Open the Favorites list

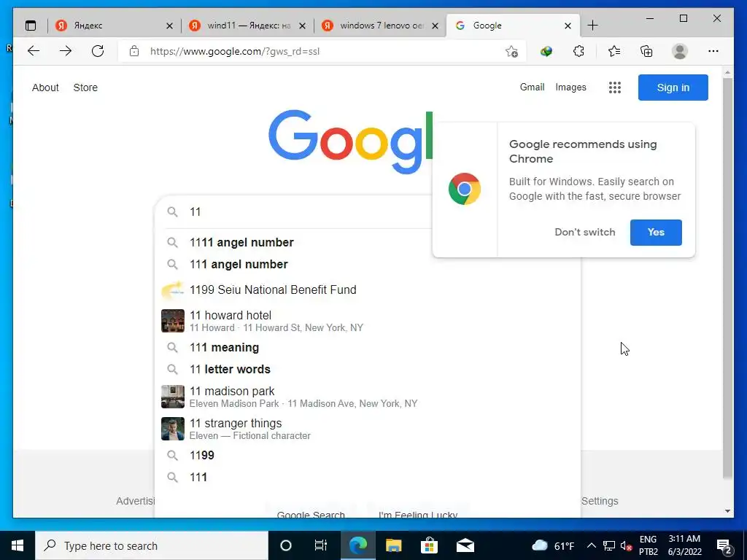coord(614,51)
